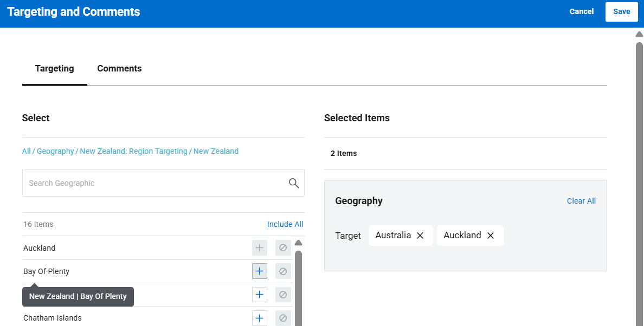Remove Auckland from selected targets
The image size is (644, 326).
click(x=491, y=236)
